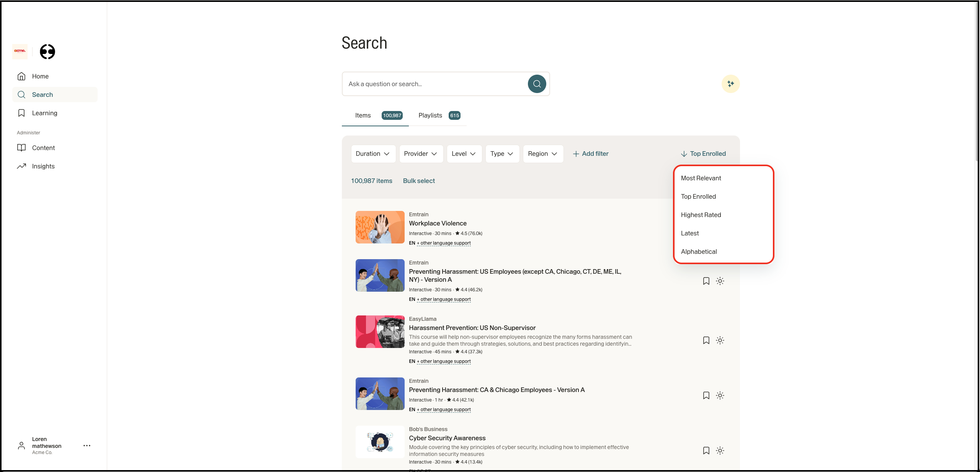This screenshot has width=980, height=472.
Task: Select Highest Rated sort option
Action: click(x=701, y=215)
